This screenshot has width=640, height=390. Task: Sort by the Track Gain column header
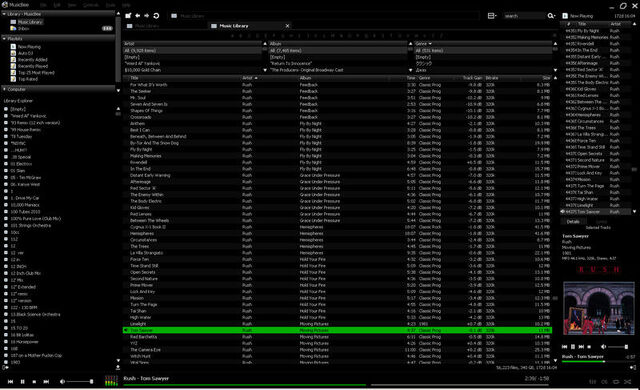pos(472,78)
